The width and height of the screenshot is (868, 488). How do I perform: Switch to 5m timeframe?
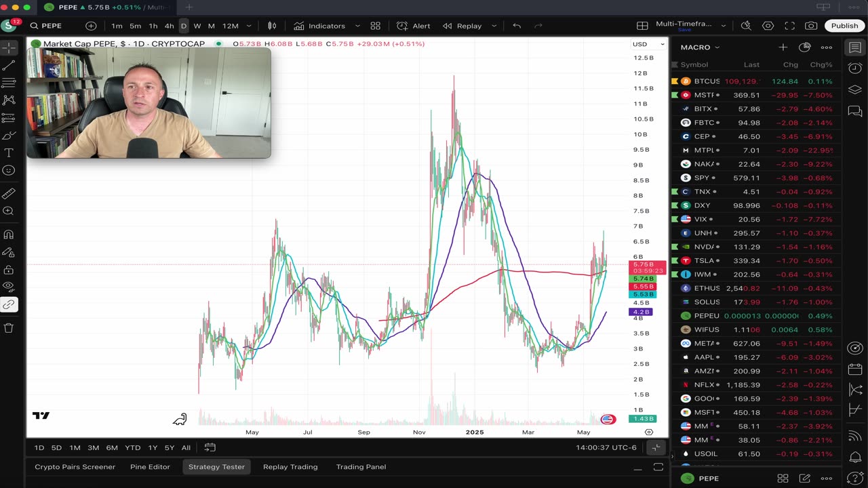(x=135, y=26)
